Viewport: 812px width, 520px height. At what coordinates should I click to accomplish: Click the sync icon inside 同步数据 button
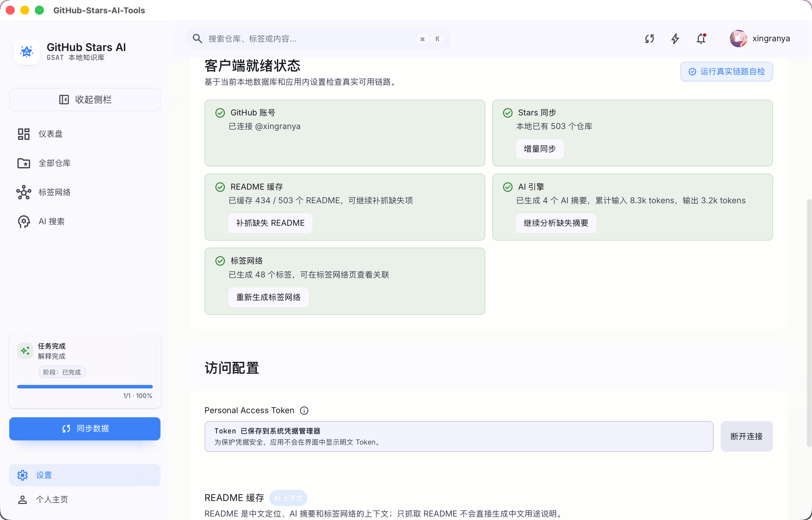tap(66, 429)
